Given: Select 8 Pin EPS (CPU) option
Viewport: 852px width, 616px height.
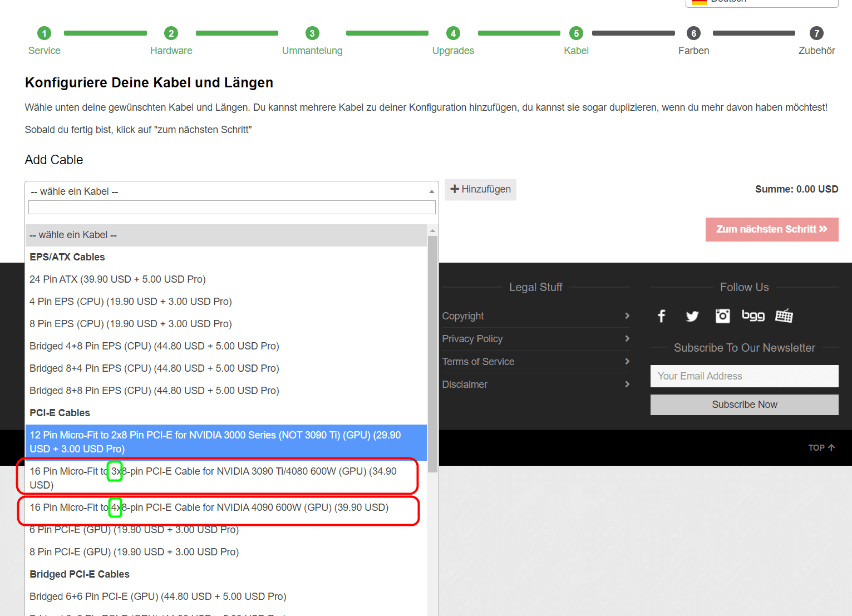Looking at the screenshot, I should click(x=226, y=324).
